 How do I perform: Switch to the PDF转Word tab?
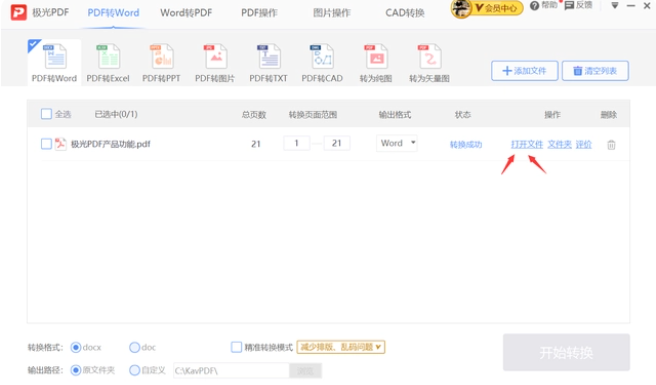coord(113,13)
